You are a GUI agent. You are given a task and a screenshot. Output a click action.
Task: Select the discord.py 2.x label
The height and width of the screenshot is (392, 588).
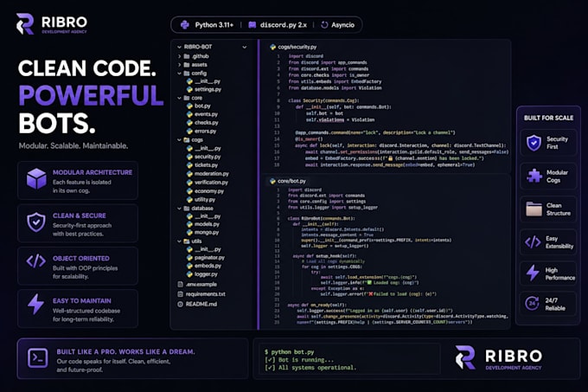point(283,25)
